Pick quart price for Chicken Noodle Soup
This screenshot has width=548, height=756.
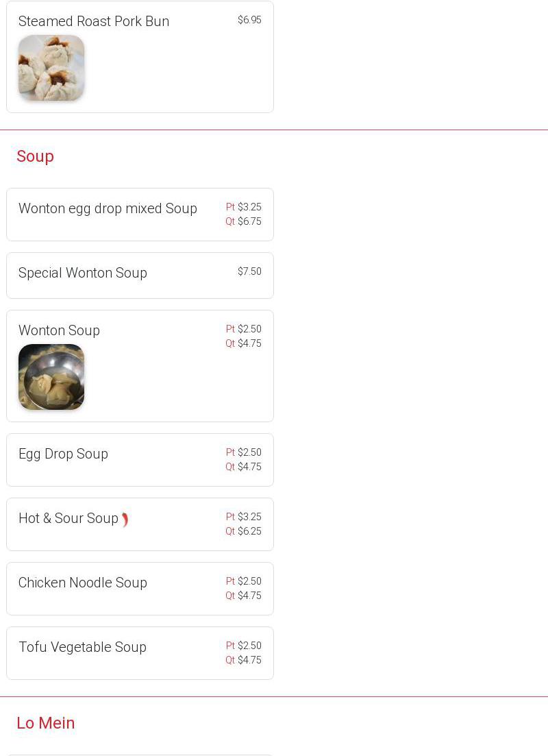[244, 596]
